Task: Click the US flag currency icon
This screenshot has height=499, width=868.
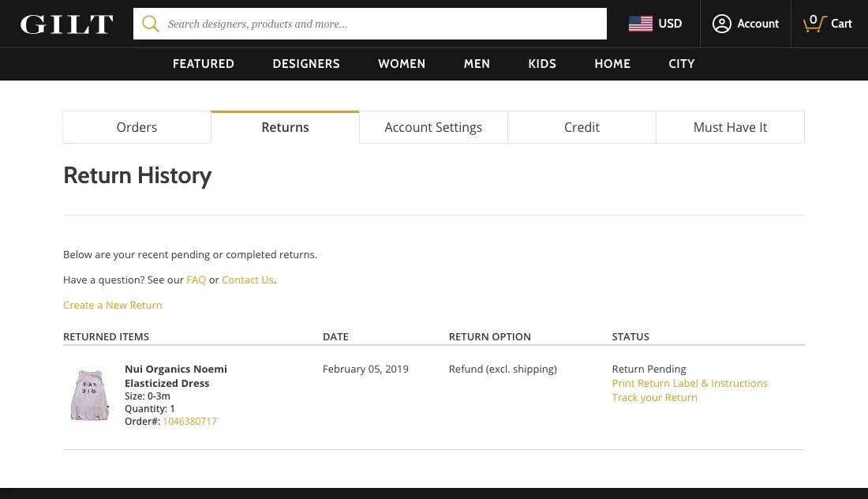Action: click(641, 24)
